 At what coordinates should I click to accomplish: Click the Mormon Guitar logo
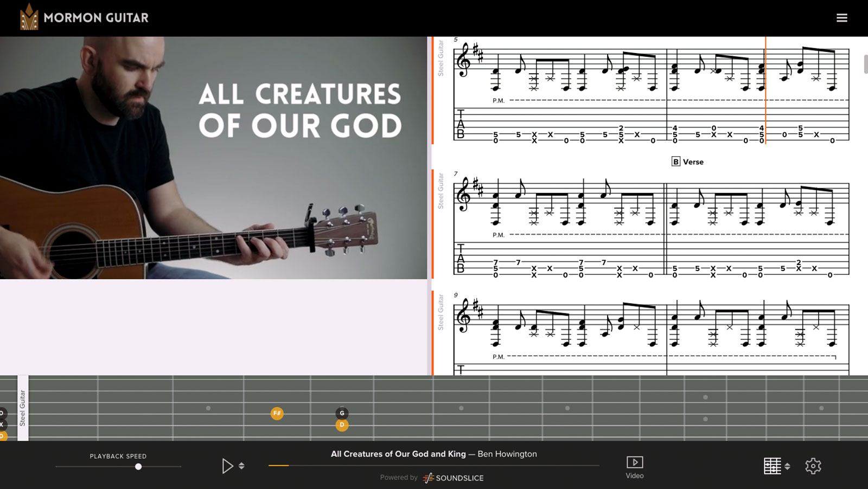coord(84,17)
